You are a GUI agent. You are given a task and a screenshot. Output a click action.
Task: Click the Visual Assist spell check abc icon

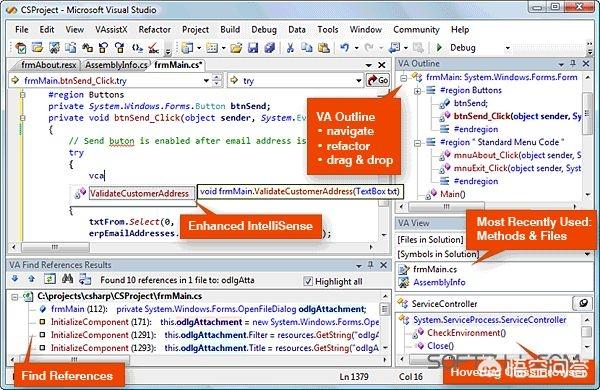pyautogui.click(x=153, y=48)
